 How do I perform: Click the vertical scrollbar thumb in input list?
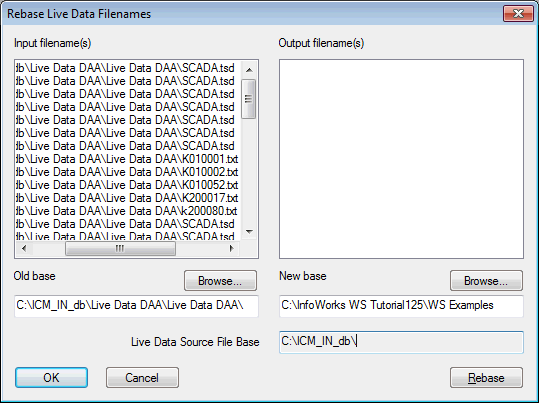[249, 99]
